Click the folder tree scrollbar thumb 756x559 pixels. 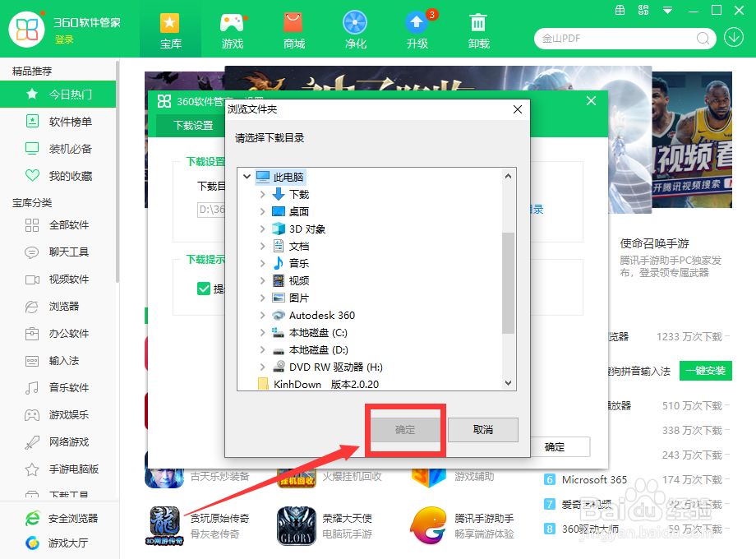(508, 283)
